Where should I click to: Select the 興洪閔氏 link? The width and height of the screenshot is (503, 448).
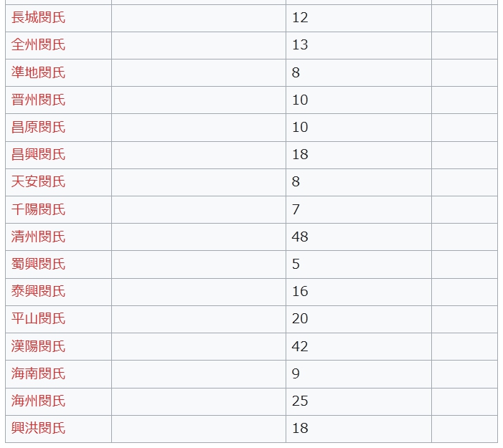[38, 428]
